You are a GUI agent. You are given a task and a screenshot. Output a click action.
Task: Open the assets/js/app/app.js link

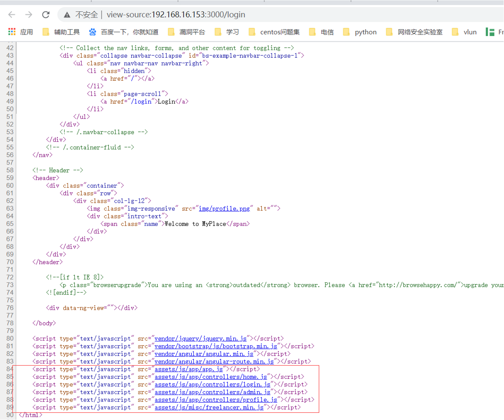click(x=189, y=369)
